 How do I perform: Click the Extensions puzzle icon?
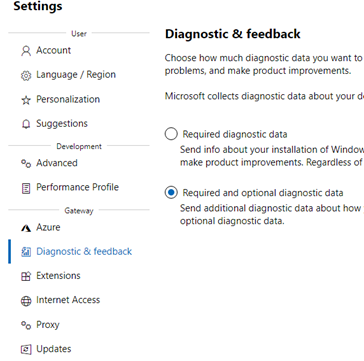[x=26, y=276]
